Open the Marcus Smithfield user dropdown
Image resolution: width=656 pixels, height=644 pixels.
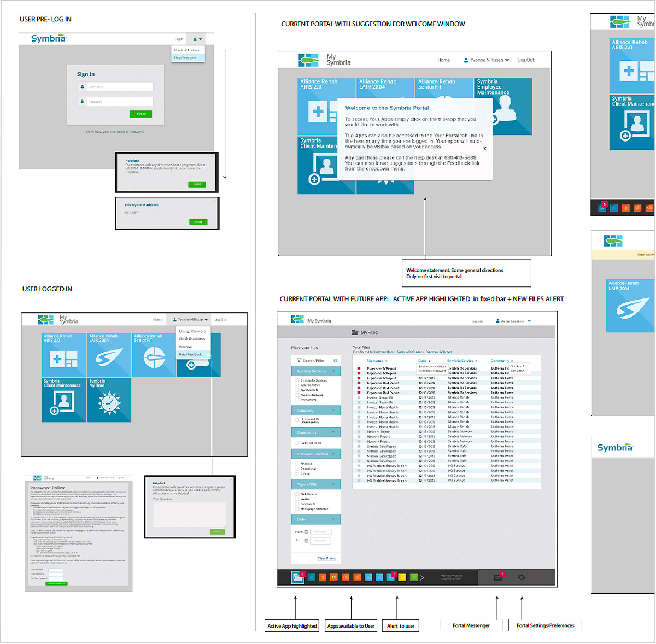coord(514,321)
